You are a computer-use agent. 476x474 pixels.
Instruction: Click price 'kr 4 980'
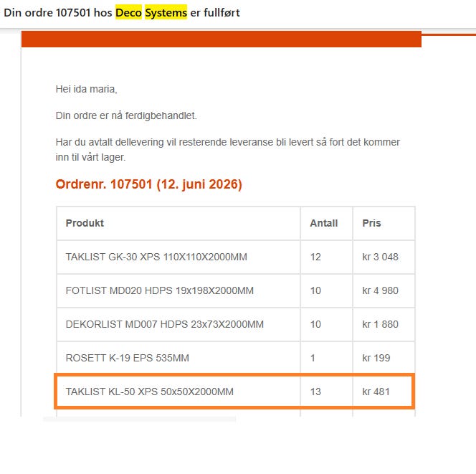tap(380, 290)
